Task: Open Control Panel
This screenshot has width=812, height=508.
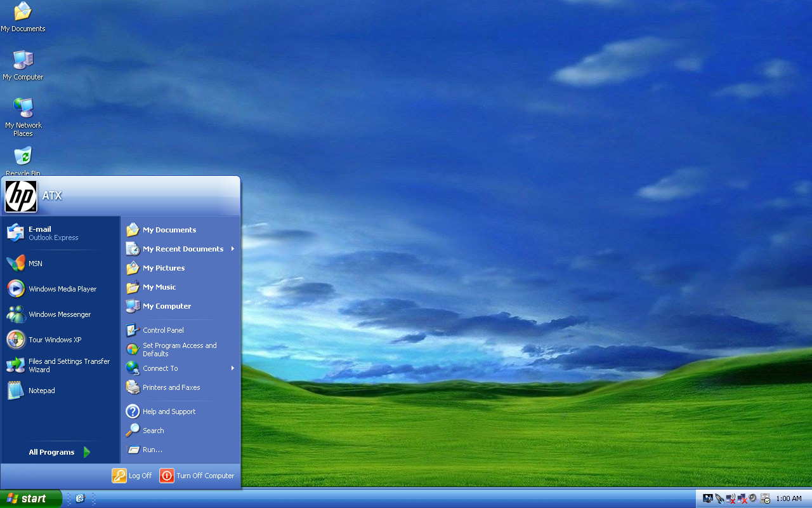Action: click(x=181, y=330)
